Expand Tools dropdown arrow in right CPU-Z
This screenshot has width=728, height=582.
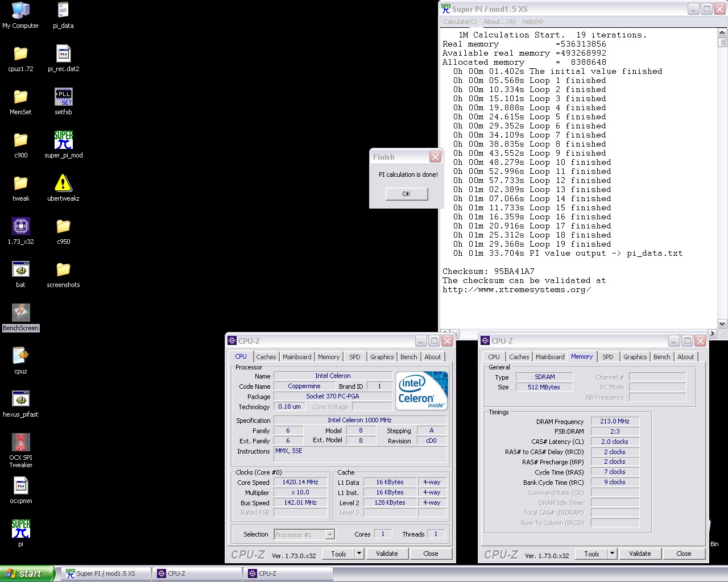[x=613, y=554]
